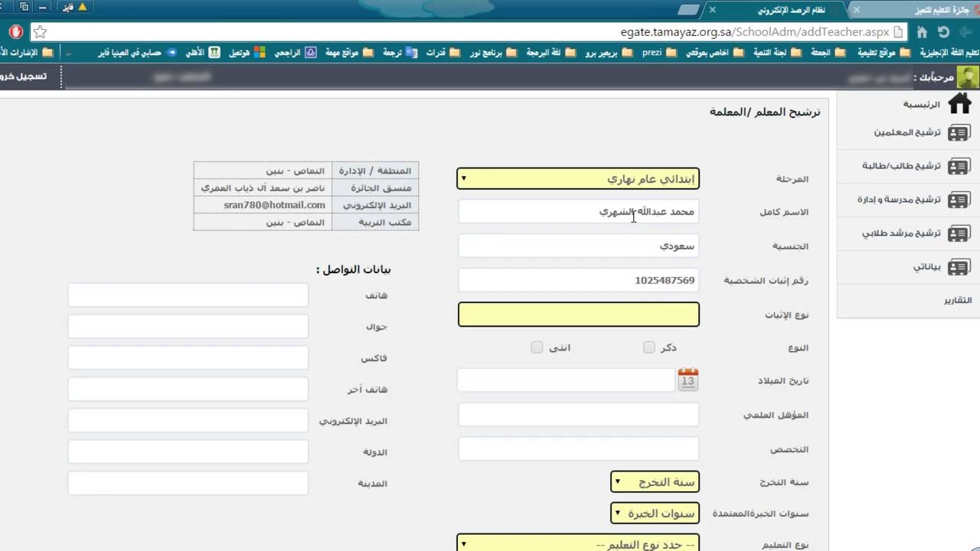Open the حسابي في الميديا فاير bookmark
Screen dimensions: 980x551
138,53
